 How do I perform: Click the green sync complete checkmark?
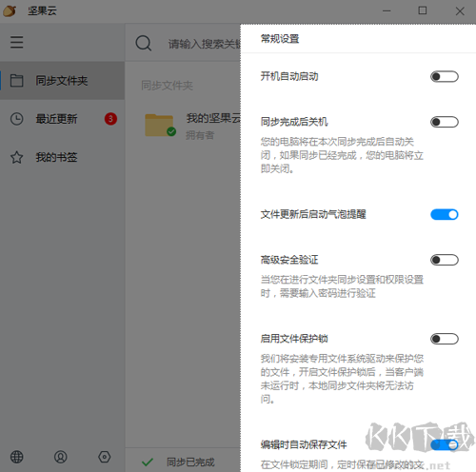tap(148, 462)
